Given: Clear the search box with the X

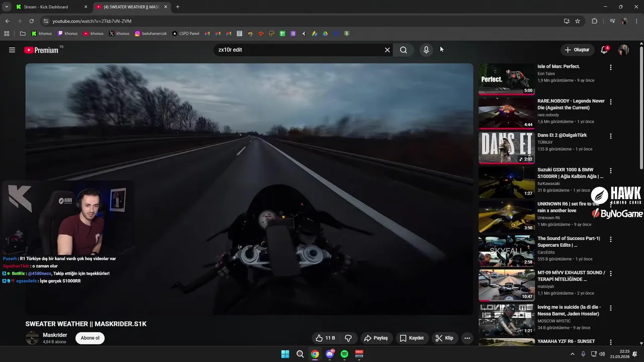Looking at the screenshot, I should pos(387,50).
